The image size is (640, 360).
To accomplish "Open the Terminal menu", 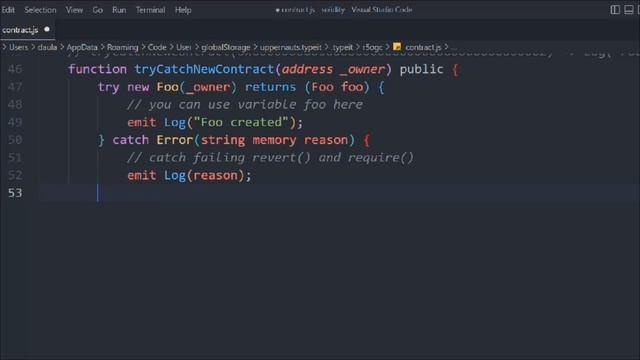I will tap(150, 10).
